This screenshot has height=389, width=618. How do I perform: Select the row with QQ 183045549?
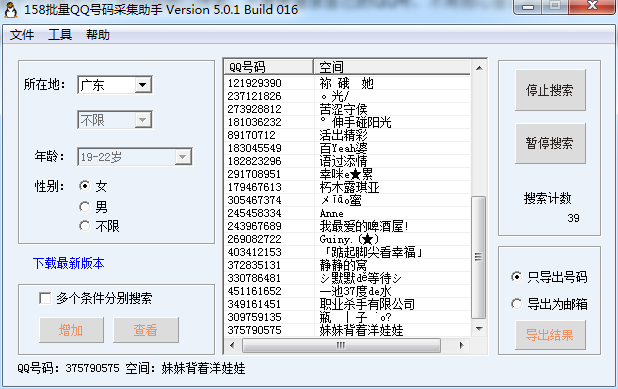tap(348, 148)
